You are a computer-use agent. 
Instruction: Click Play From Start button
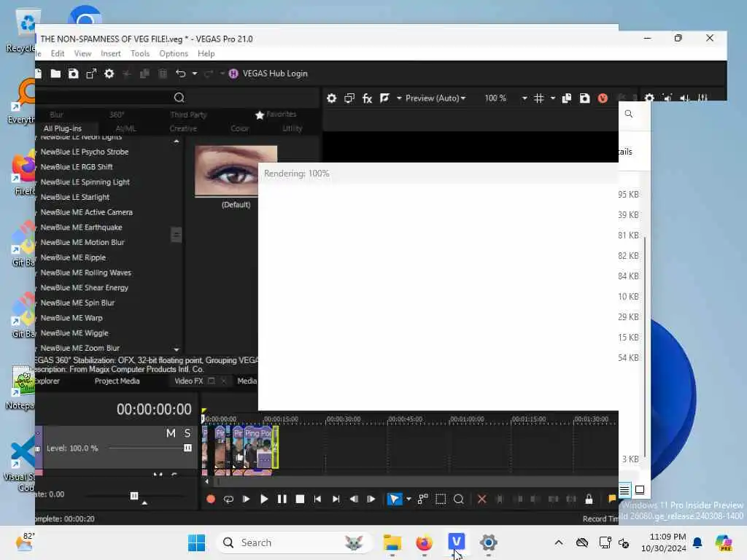pyautogui.click(x=247, y=499)
